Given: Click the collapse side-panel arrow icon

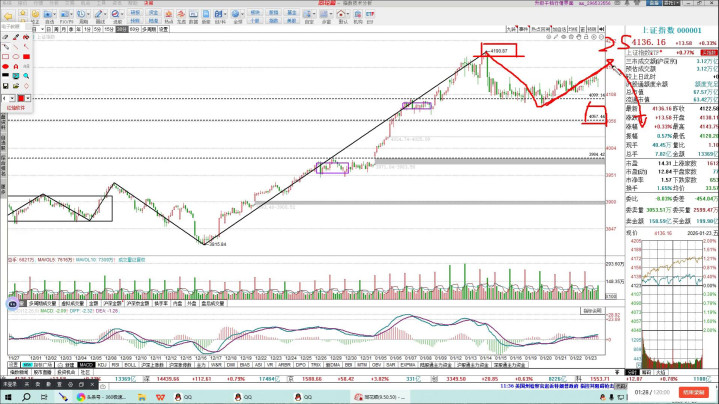Looking at the screenshot, I should tap(602, 29).
